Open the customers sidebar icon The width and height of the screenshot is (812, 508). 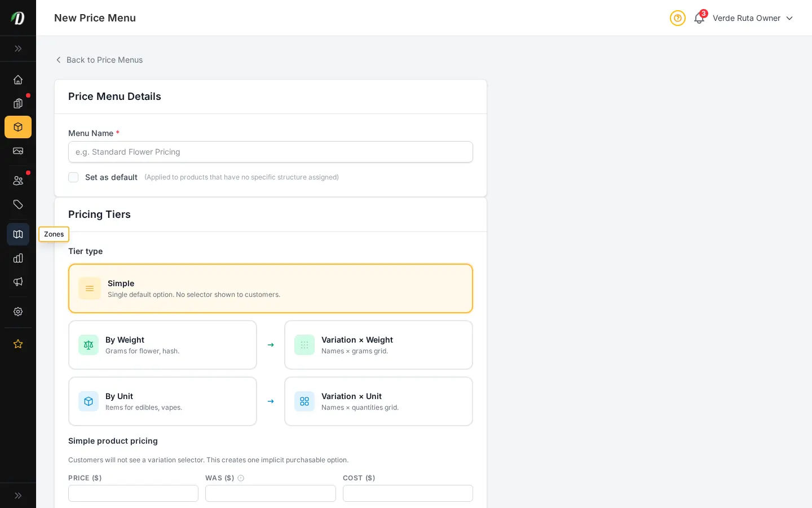pos(18,181)
